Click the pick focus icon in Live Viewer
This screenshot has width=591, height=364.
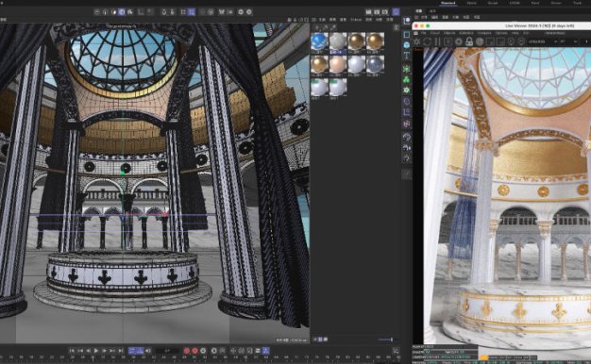coord(511,41)
